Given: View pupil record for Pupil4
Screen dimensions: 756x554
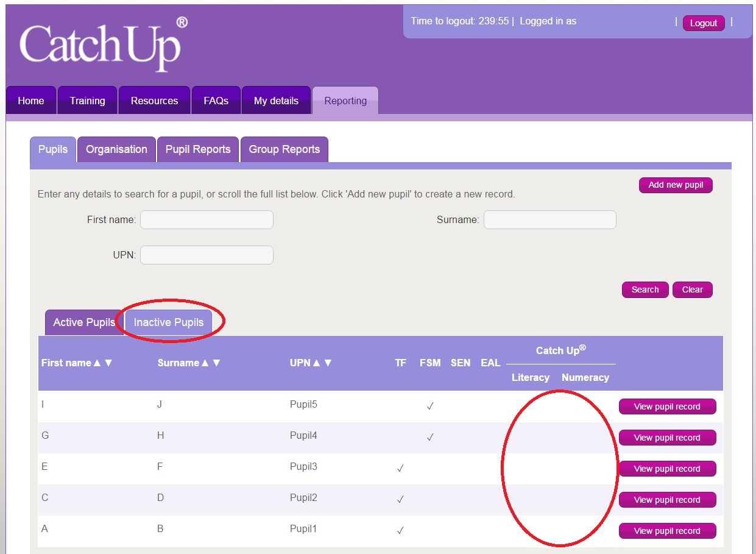Looking at the screenshot, I should pyautogui.click(x=667, y=438).
